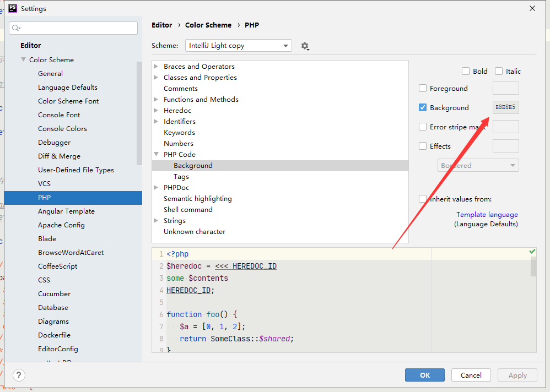
Task: Click PhpStorm logo in title bar
Action: tap(13, 8)
